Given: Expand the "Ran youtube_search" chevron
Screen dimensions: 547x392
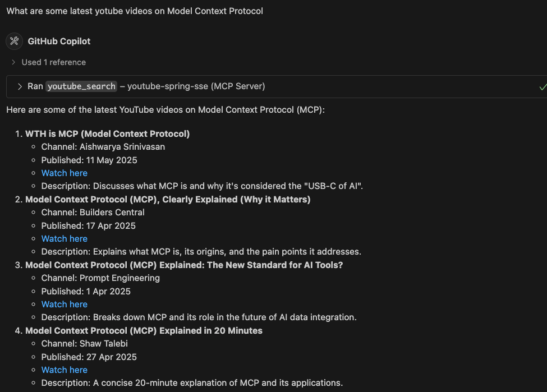Looking at the screenshot, I should click(20, 86).
